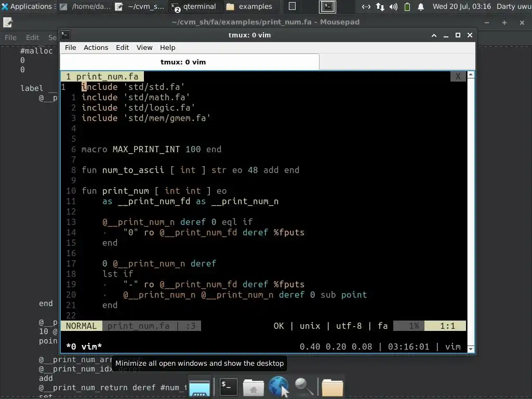Launch the web browser globe dock icon
The width and height of the screenshot is (532, 399).
[278, 387]
